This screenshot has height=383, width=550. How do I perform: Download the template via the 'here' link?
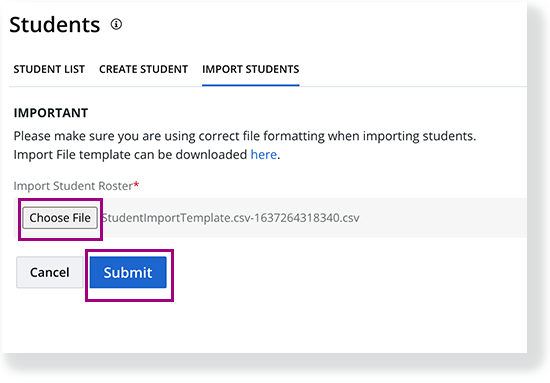click(x=263, y=155)
